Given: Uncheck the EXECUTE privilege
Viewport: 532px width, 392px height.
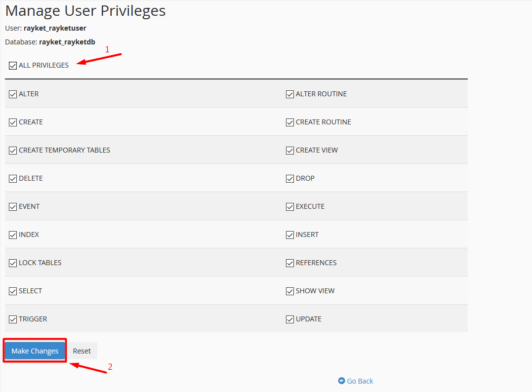Looking at the screenshot, I should 290,206.
